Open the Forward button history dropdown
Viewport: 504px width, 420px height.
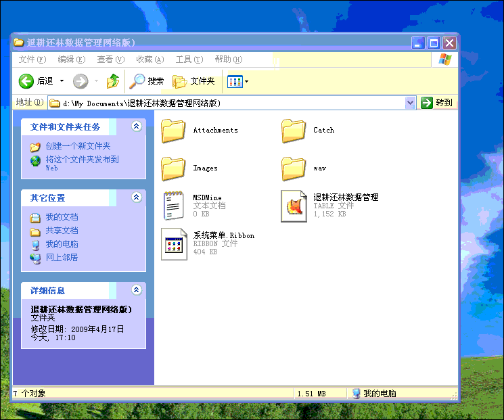(x=96, y=81)
